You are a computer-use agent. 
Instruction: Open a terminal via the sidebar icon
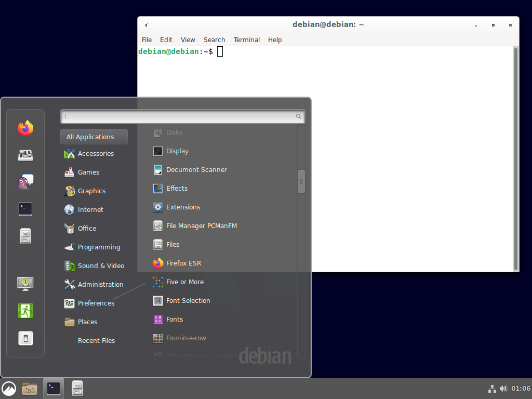pos(25,209)
